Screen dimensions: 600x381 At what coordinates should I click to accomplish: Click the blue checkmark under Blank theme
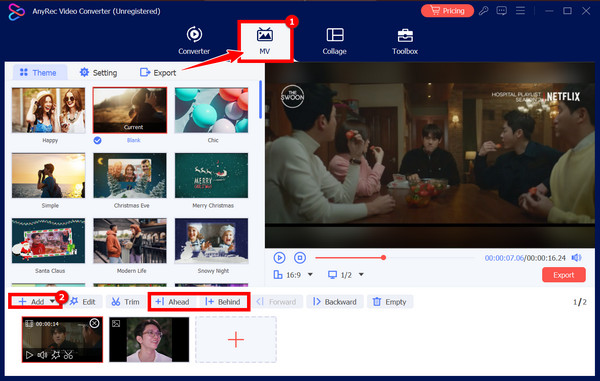(x=98, y=140)
